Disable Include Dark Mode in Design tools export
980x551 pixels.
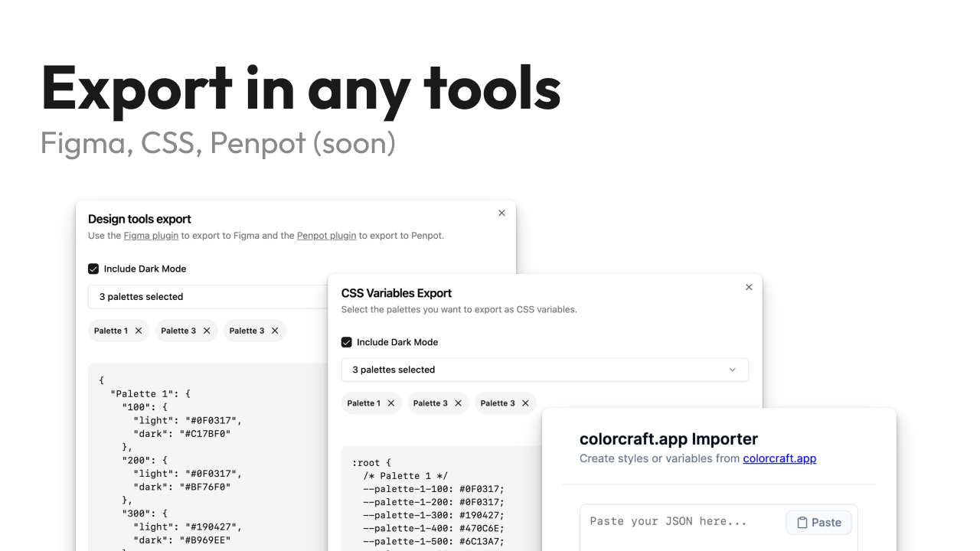pos(93,269)
